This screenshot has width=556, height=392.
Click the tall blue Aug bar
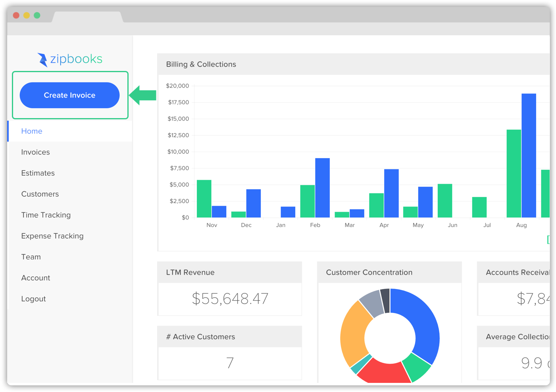[x=529, y=155]
